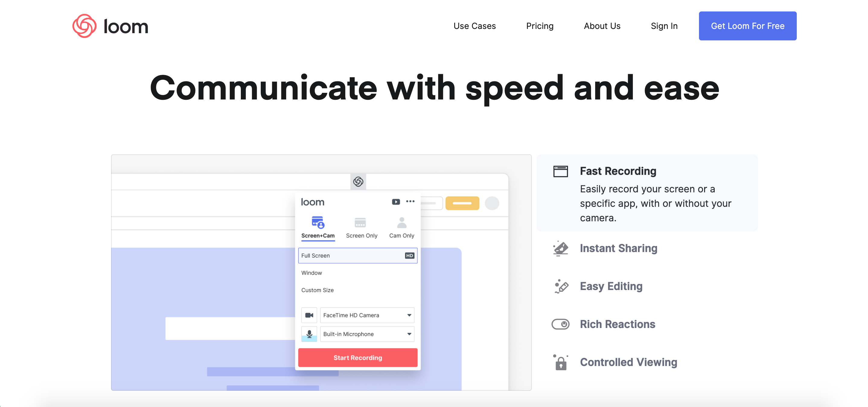Click the Rich Reactions toggle icon
Screen dimensions: 868x407
[x=560, y=324]
